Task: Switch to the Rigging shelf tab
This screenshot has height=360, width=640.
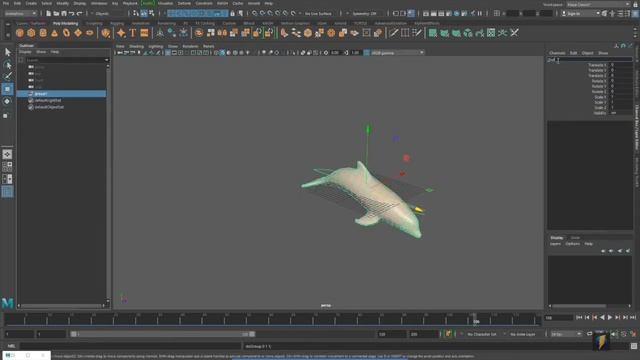Action: (117, 23)
